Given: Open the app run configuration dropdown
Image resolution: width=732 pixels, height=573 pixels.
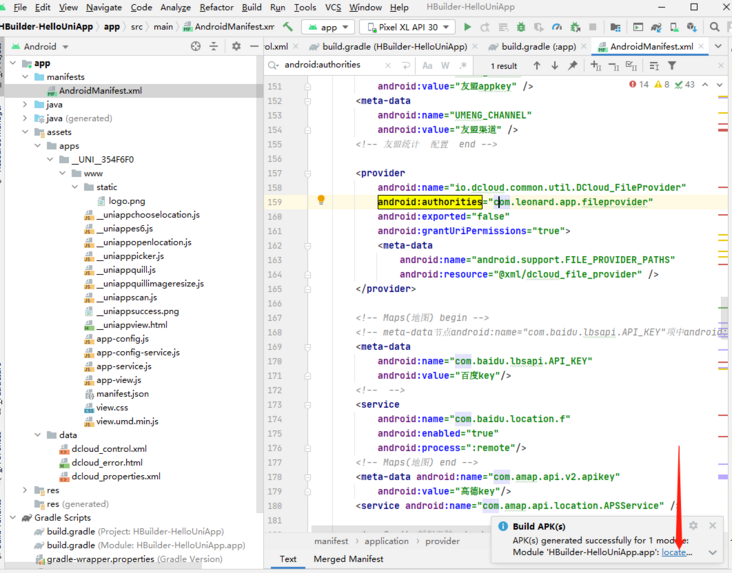Looking at the screenshot, I should 329,27.
